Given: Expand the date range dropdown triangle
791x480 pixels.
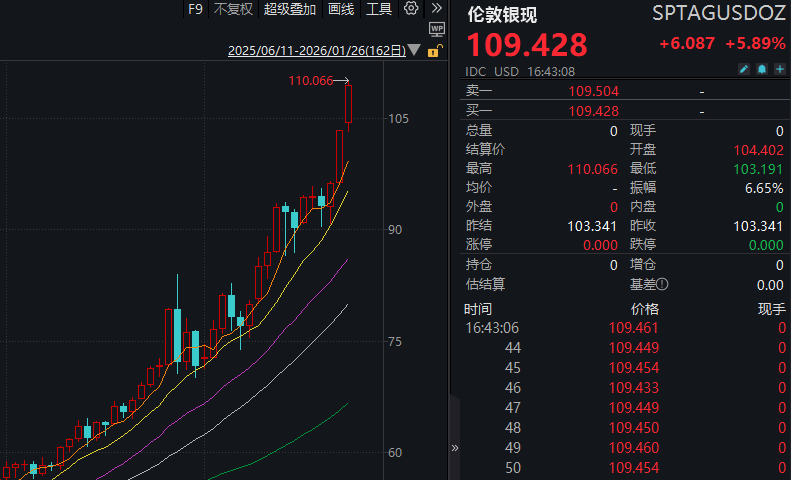Looking at the screenshot, I should 415,50.
